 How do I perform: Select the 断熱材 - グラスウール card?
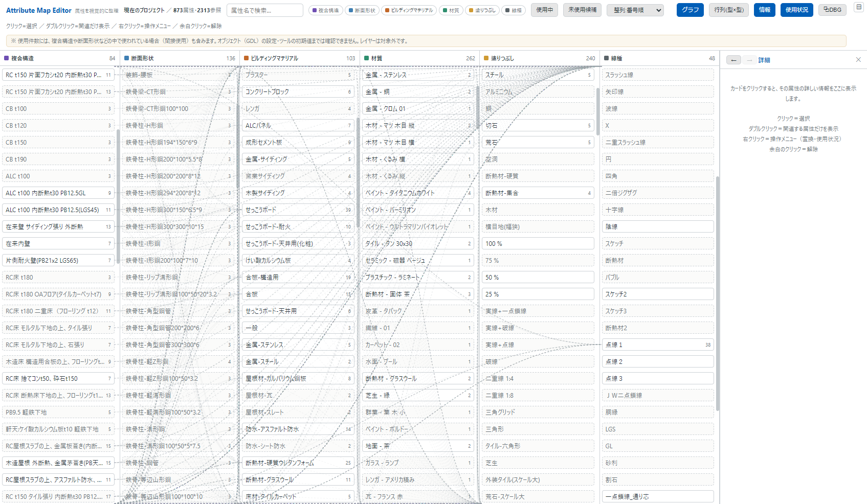(418, 379)
